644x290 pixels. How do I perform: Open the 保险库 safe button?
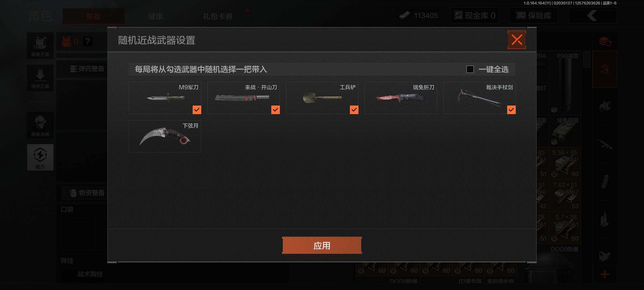pyautogui.click(x=534, y=16)
